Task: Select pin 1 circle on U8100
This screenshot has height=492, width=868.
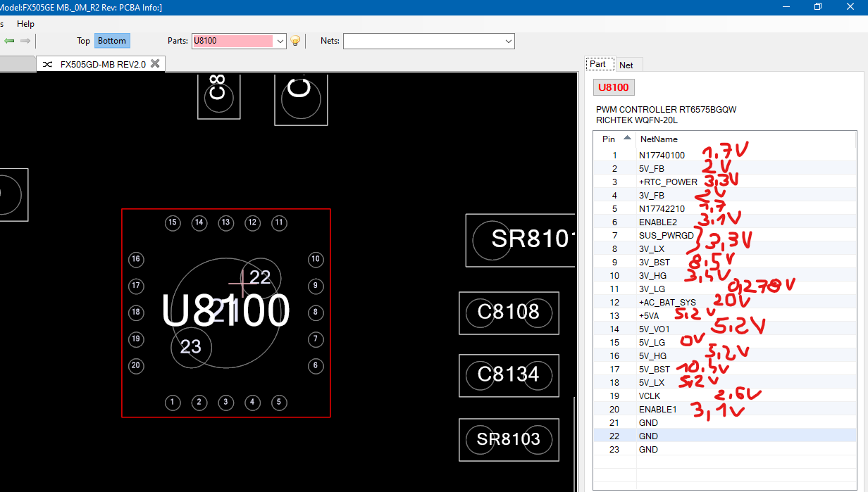Action: tap(173, 403)
